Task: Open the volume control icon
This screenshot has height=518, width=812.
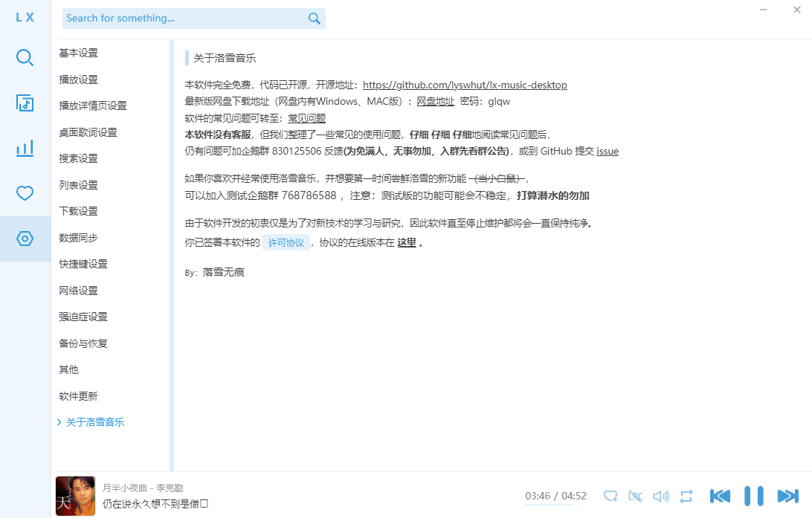Action: tap(660, 496)
